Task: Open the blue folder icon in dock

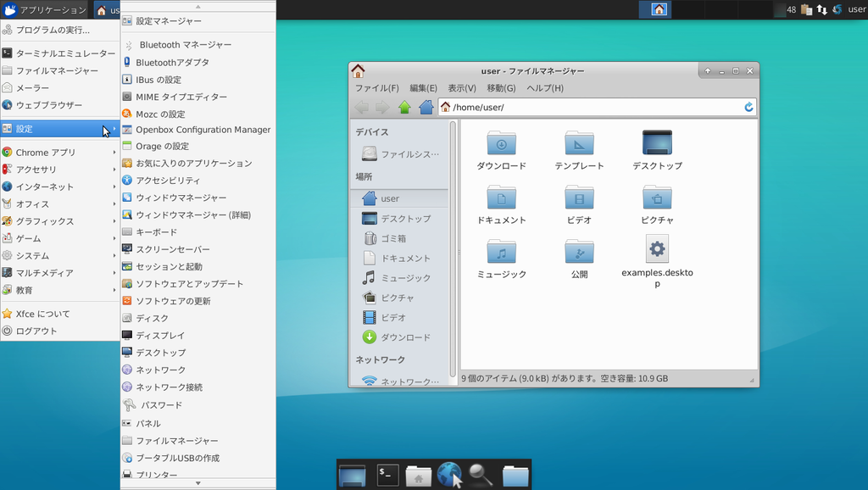Action: (515, 476)
